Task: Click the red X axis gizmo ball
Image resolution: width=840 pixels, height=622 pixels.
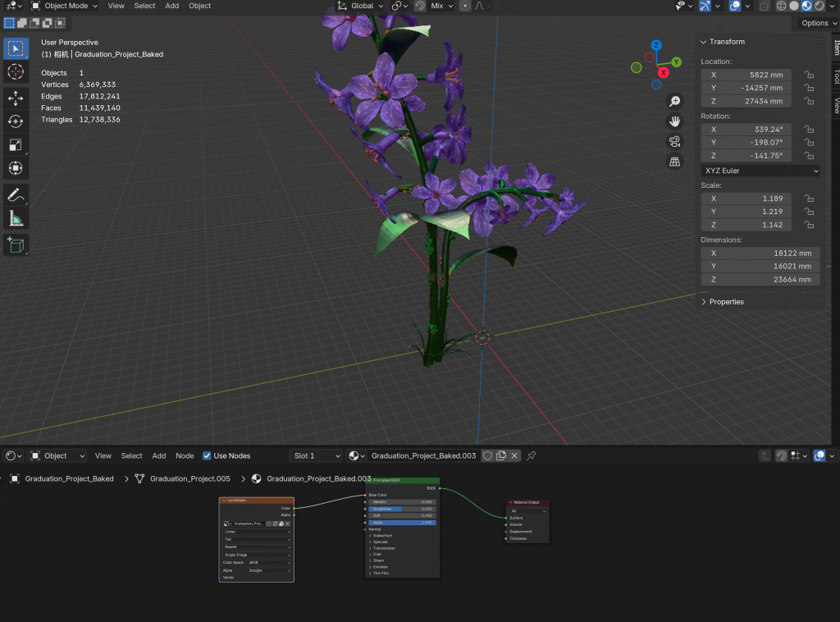Action: (663, 72)
